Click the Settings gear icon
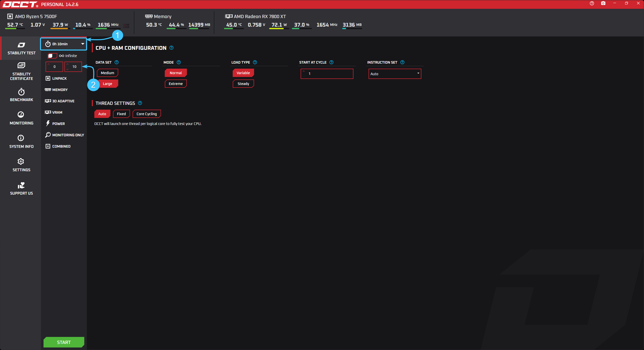 [21, 161]
